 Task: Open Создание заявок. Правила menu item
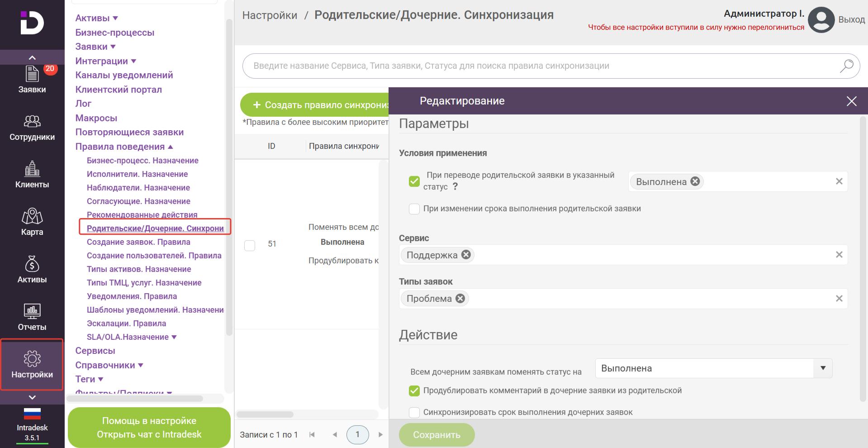[138, 242]
